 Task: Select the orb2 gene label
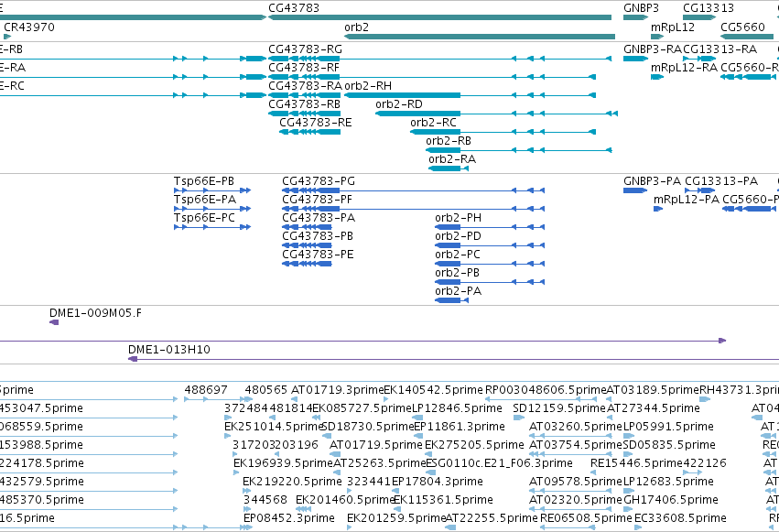[x=356, y=27]
